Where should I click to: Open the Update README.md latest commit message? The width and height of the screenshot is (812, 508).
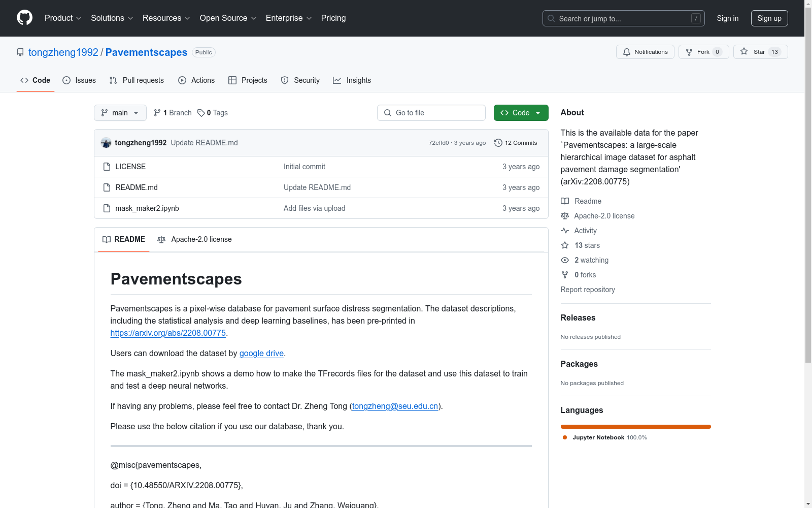coord(204,143)
